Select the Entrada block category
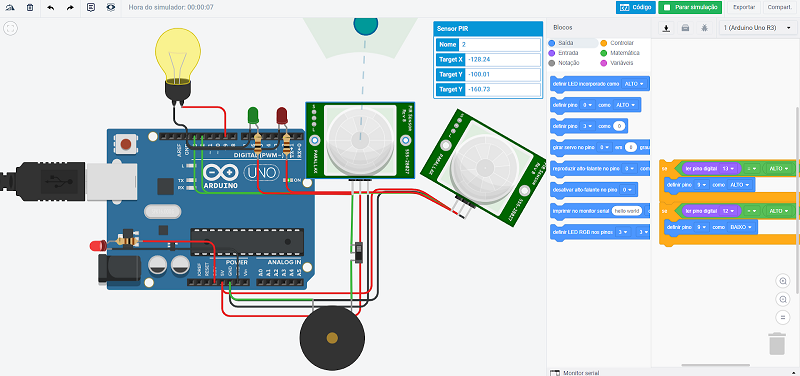This screenshot has width=800, height=376. tap(568, 53)
